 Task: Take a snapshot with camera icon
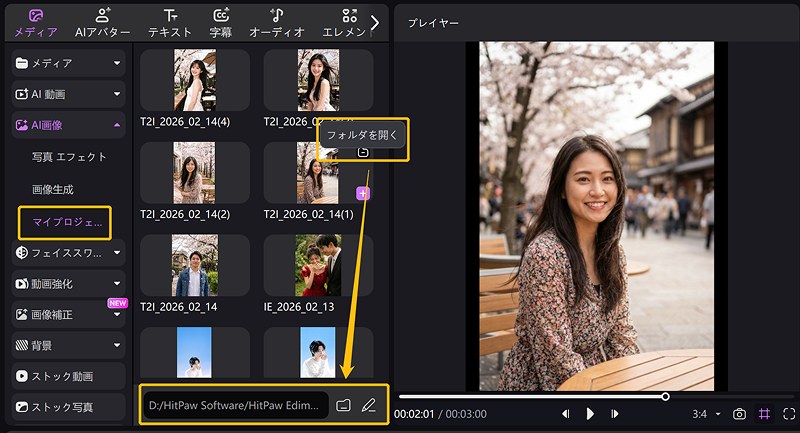tap(739, 413)
